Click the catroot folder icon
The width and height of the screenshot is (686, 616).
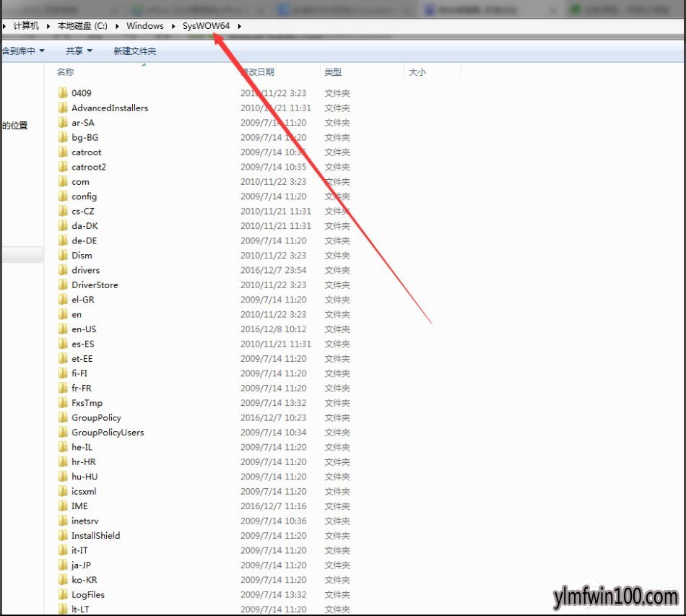[63, 152]
